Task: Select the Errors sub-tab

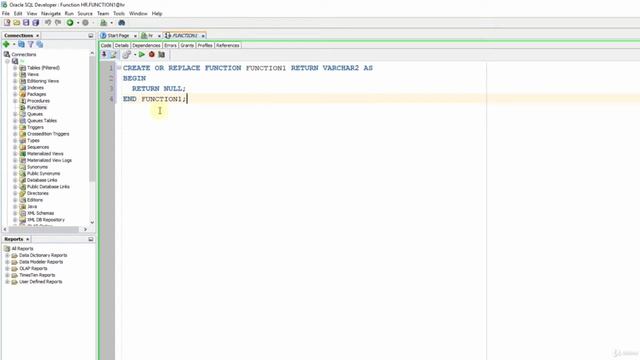Action: point(170,45)
